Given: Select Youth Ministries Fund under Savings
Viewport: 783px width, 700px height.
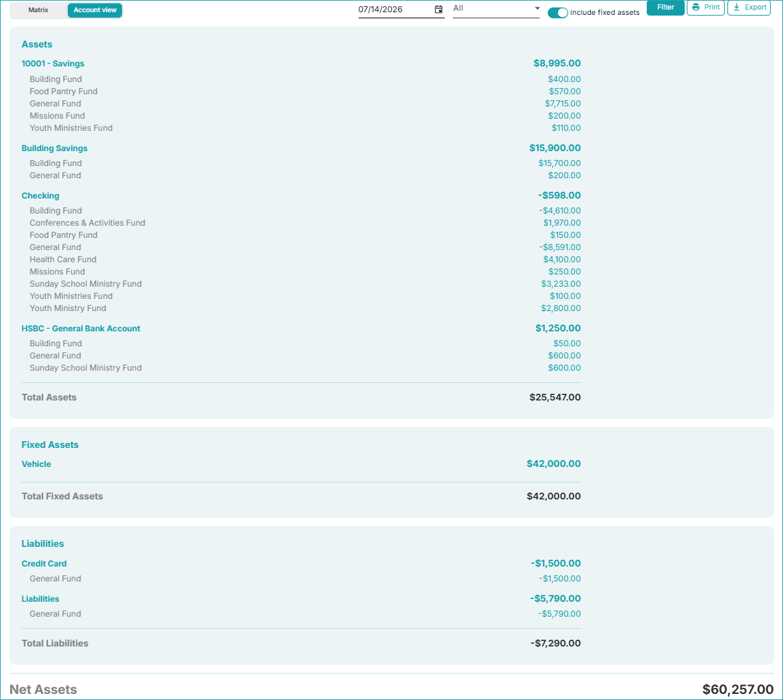Looking at the screenshot, I should coord(71,128).
